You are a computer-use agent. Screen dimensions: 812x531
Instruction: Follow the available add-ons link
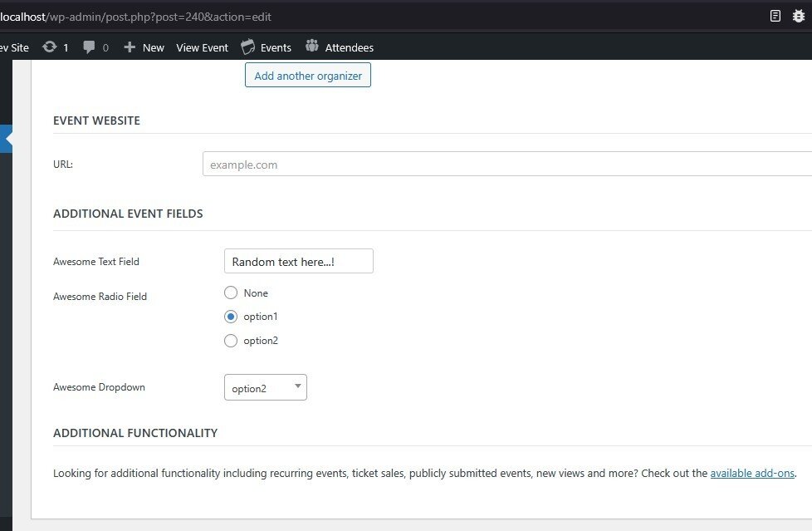click(x=752, y=474)
